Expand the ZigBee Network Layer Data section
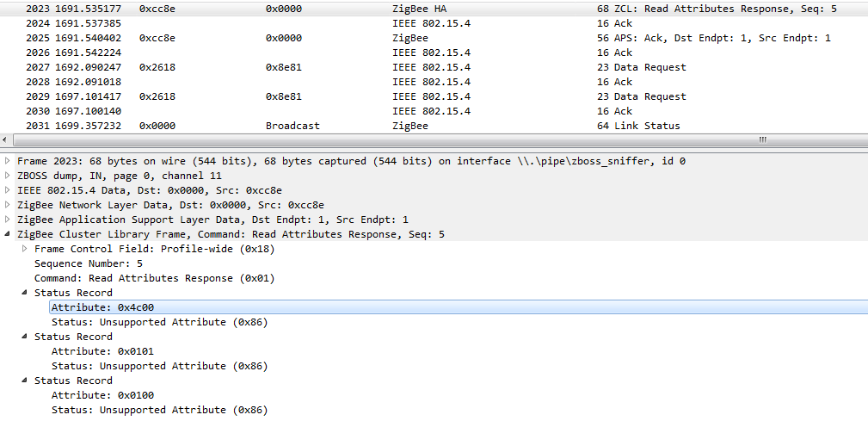This screenshot has height=421, width=868. tap(7, 205)
